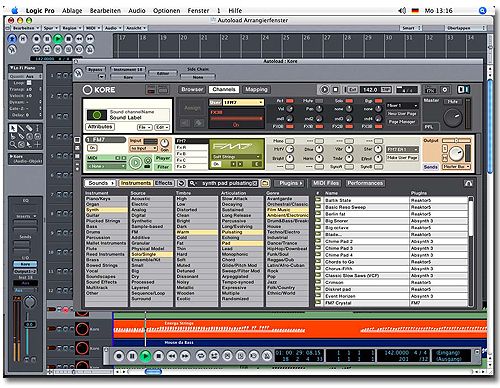500x388 pixels.
Task: Click the Kore logo circle icon
Action: click(87, 90)
